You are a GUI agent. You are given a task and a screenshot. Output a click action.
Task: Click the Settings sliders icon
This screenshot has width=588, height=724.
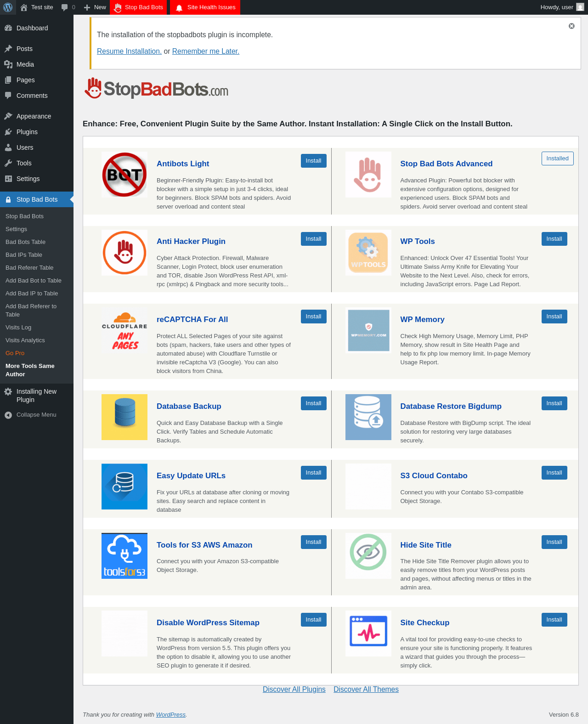(8, 179)
